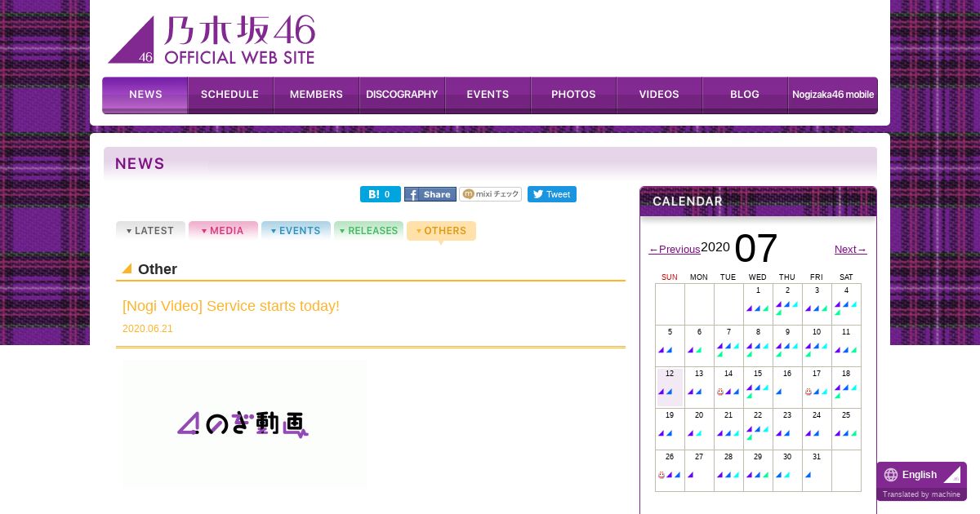Select July 1 in calendar
This screenshot has width=980, height=514.
[758, 304]
